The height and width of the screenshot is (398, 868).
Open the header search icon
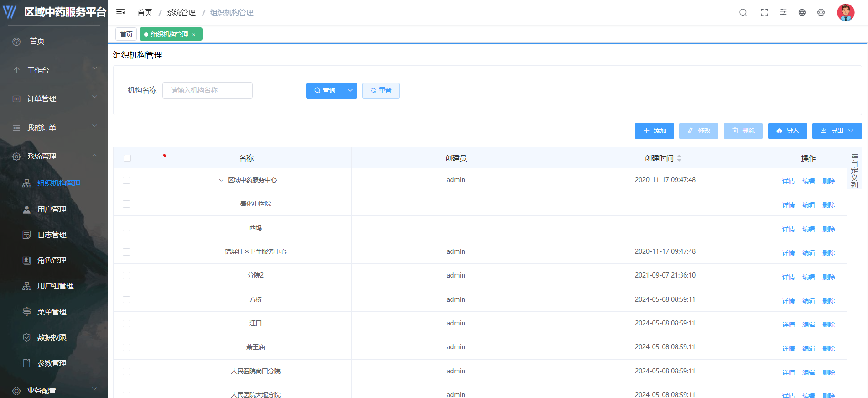[743, 13]
